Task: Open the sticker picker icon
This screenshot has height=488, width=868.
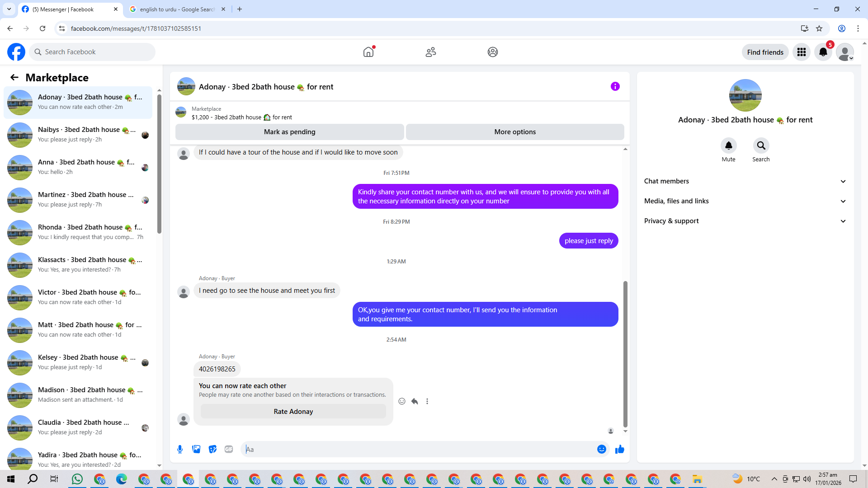Action: (x=212, y=449)
